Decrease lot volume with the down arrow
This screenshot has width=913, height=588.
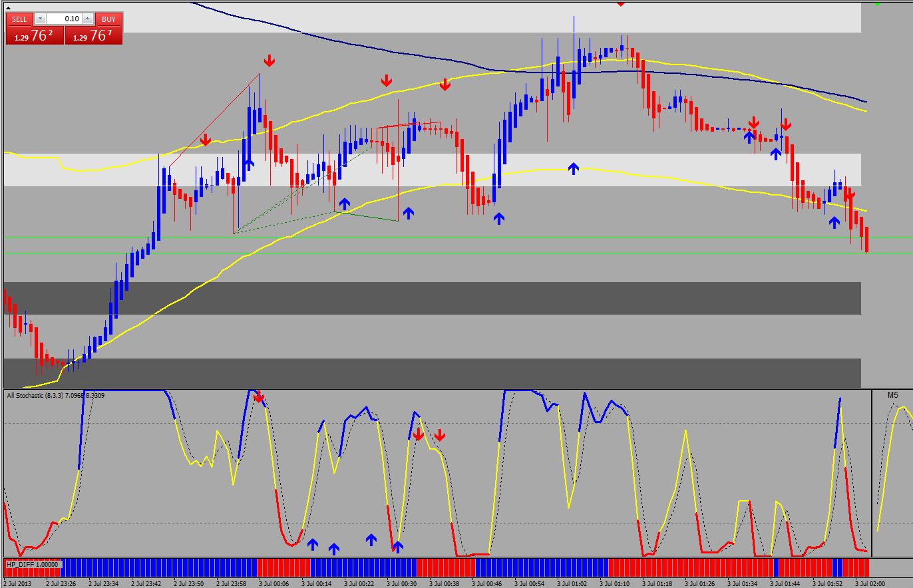40,19
